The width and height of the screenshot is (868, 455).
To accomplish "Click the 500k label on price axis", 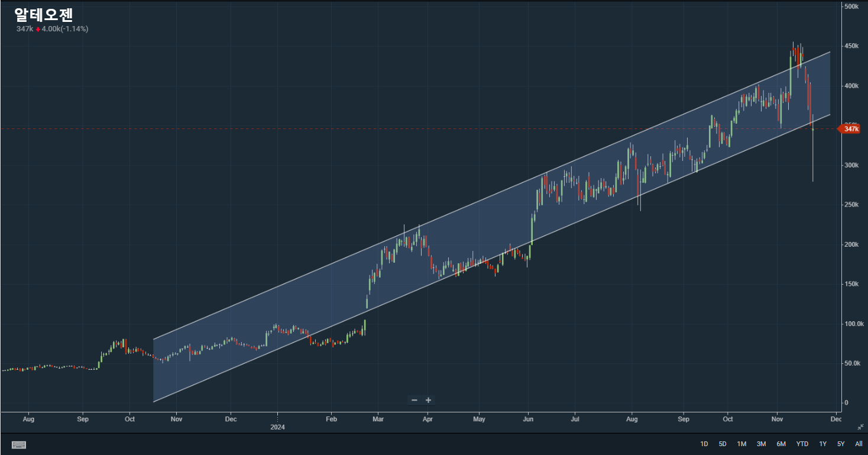I will click(x=851, y=7).
